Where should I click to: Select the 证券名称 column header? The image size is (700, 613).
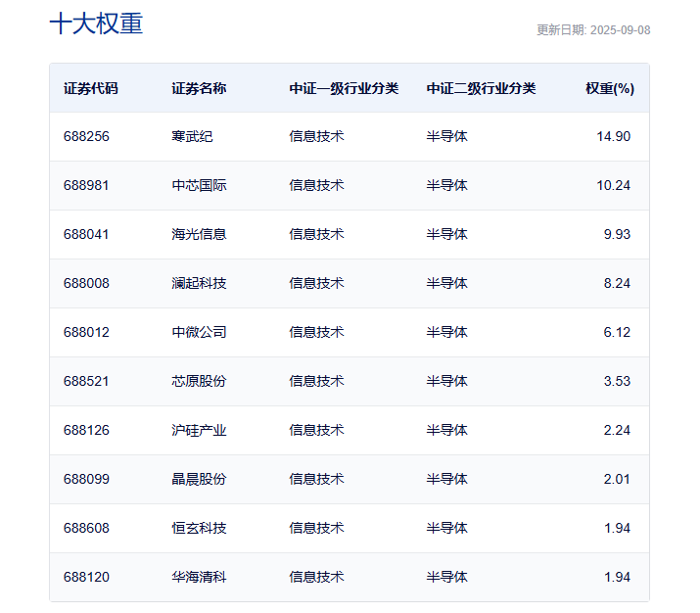pyautogui.click(x=199, y=88)
